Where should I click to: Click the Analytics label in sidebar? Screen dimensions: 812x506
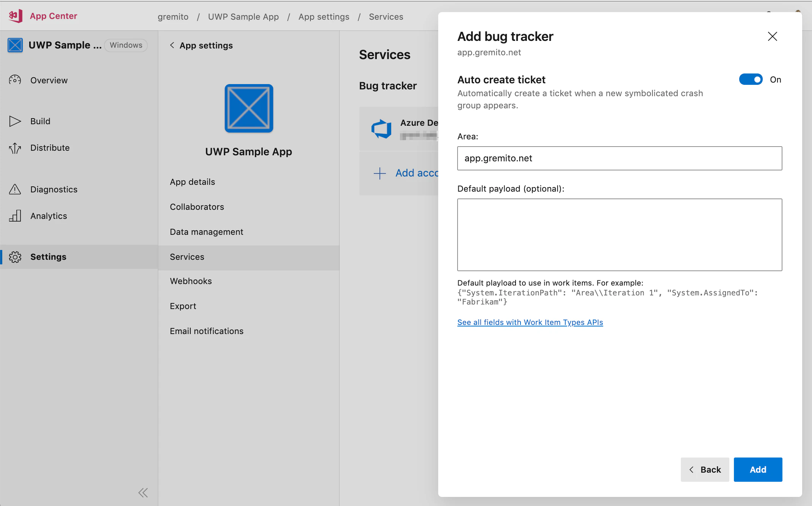tap(49, 216)
